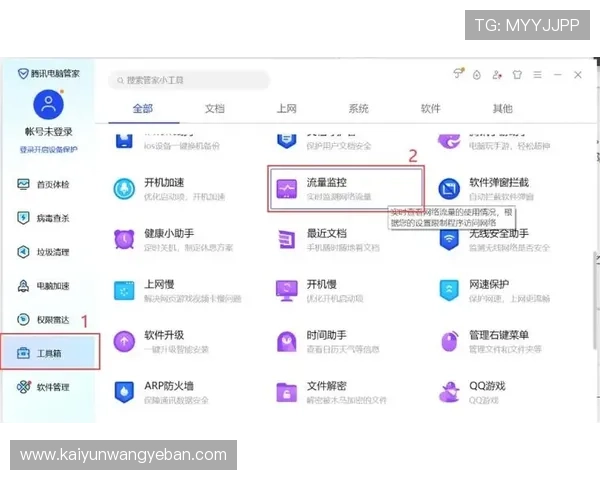Click the 自动拦截软件弹窗 description text

[501, 197]
